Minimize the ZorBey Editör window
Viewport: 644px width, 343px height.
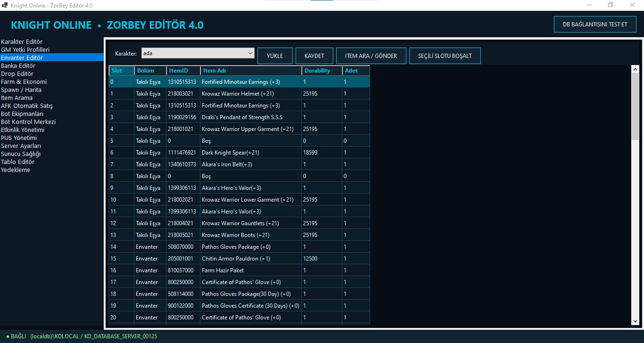click(589, 5)
